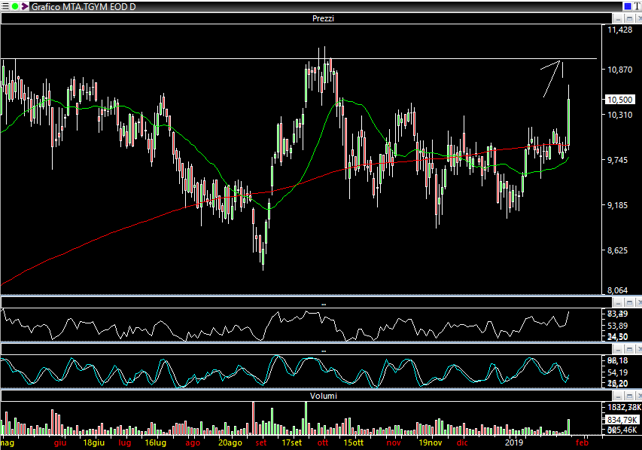Minimize the Volumi panel
The width and height of the screenshot is (642, 450).
pos(617,396)
